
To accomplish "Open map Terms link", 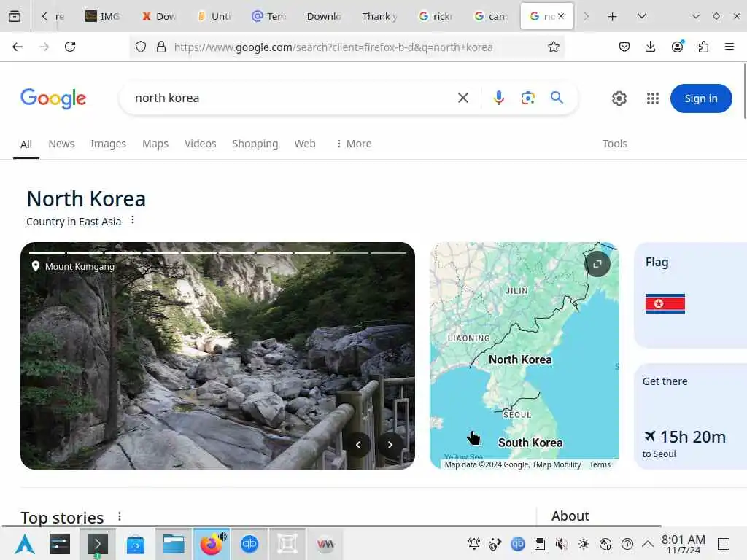I will point(600,464).
